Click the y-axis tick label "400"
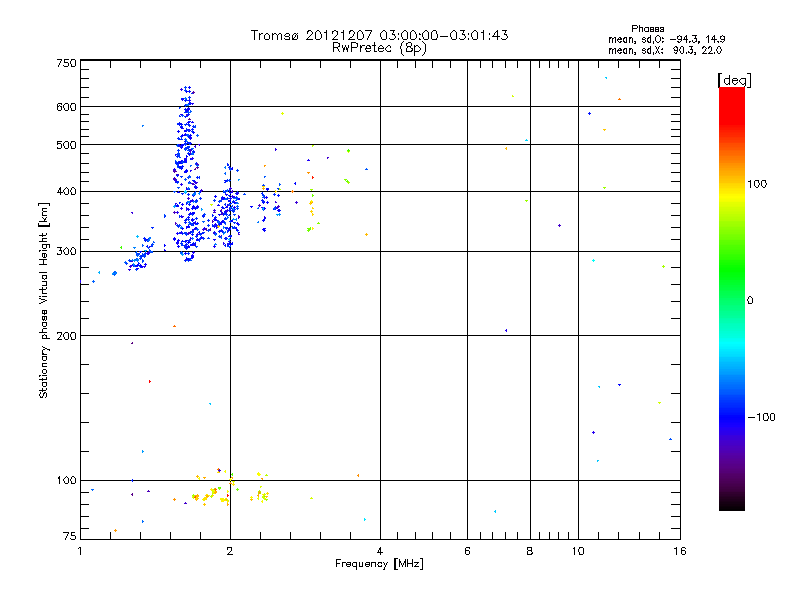The image size is (800, 600). tap(66, 191)
